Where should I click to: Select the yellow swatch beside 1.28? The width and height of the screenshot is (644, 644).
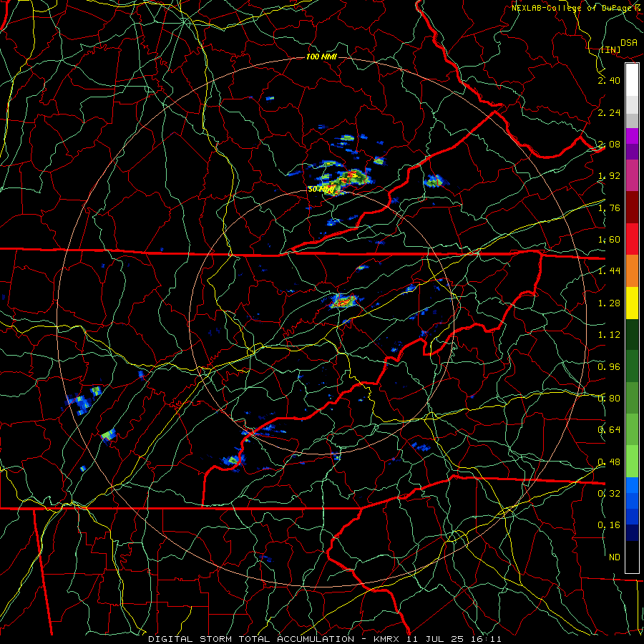tap(632, 303)
